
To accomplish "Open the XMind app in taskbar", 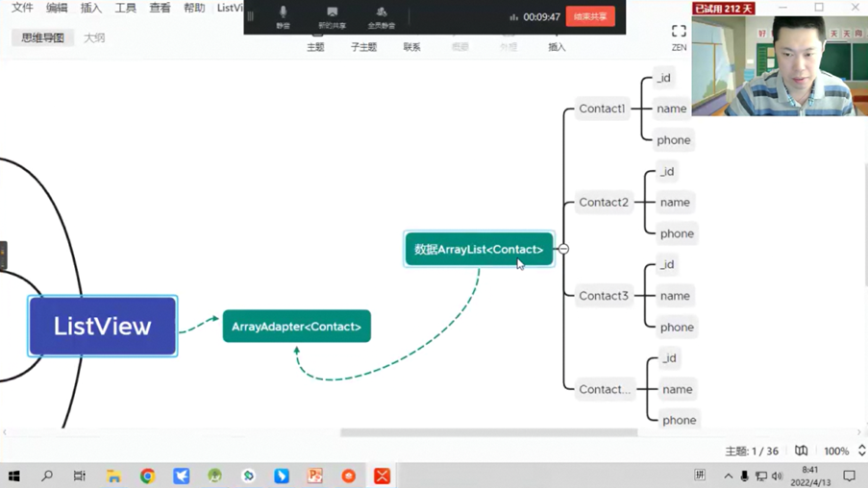I will point(382,476).
